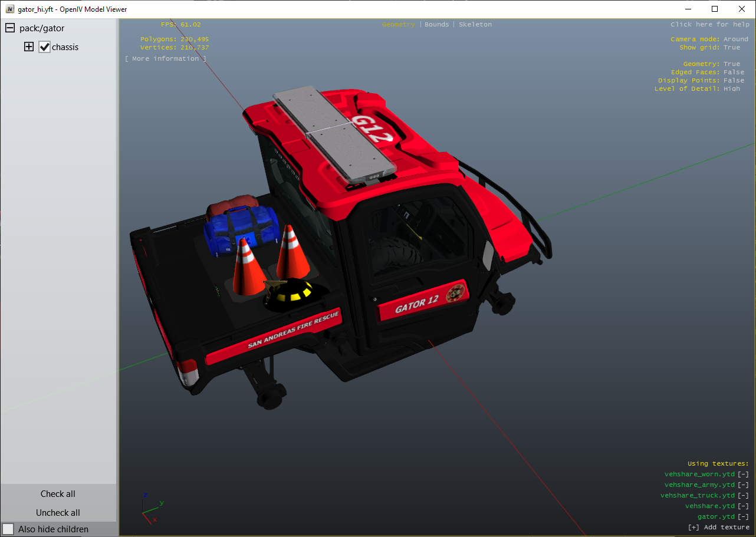756x537 pixels.
Task: Switch to the Skeleton view tab
Action: [475, 25]
